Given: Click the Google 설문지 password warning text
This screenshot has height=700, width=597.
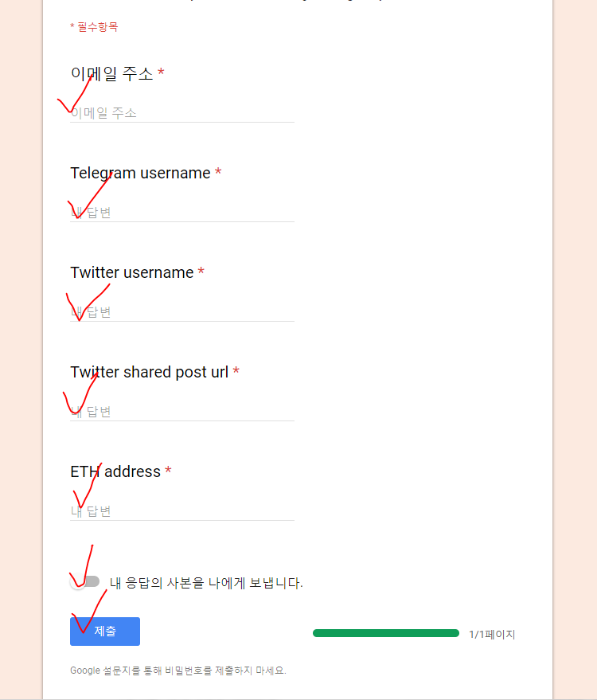Looking at the screenshot, I should coord(178,671).
